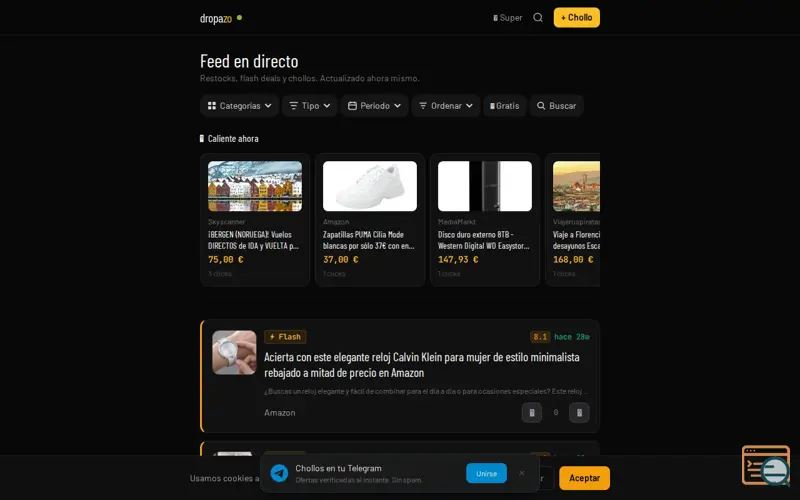This screenshot has width=800, height=500.
Task: Click the Disco duro externo 8TB title
Action: (484, 240)
